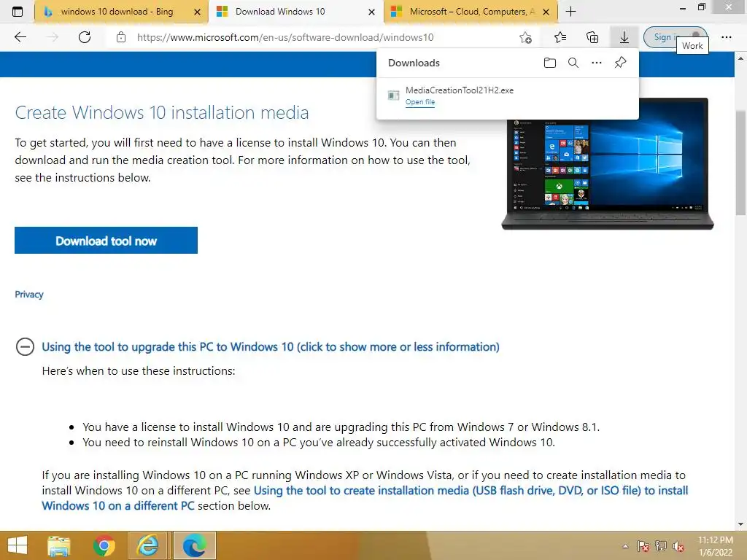747x560 pixels.
Task: Click the MediaCreationTool21H2.exe file icon
Action: [393, 96]
